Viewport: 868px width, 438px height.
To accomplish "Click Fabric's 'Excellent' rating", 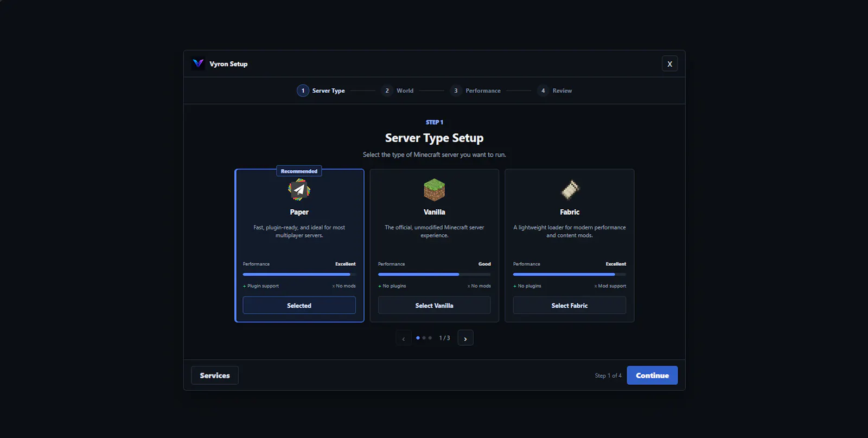I will pyautogui.click(x=616, y=264).
